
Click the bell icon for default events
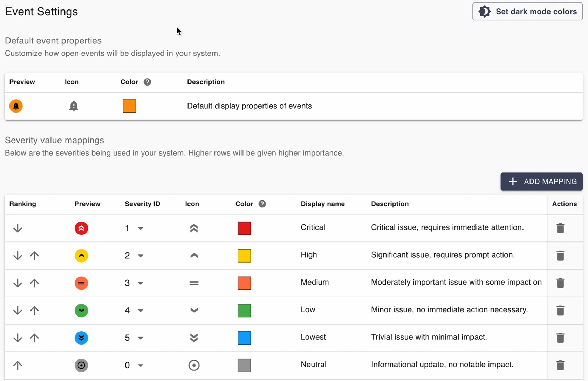click(x=74, y=106)
